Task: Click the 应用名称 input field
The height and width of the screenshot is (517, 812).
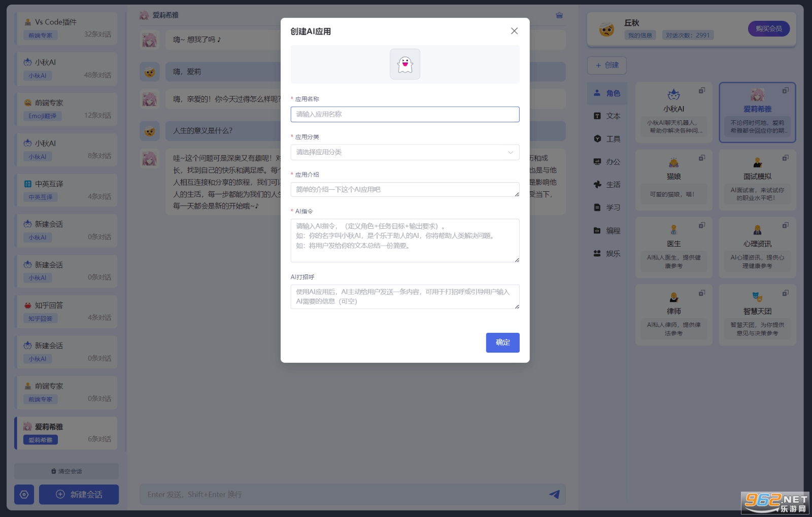Action: [x=404, y=114]
